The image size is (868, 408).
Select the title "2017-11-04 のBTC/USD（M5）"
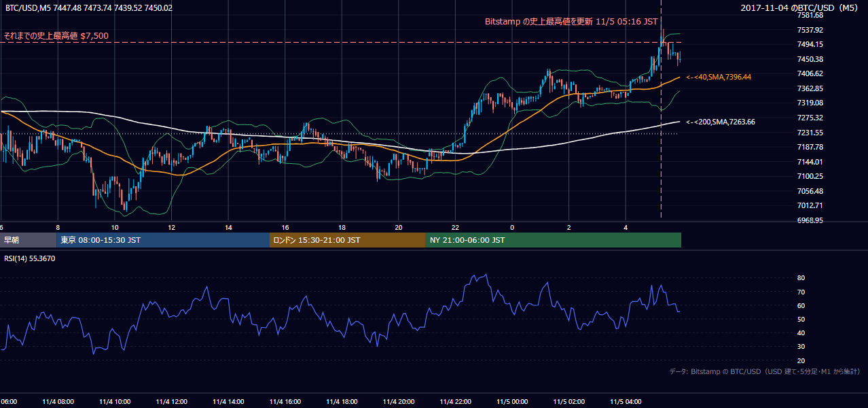tap(801, 7)
